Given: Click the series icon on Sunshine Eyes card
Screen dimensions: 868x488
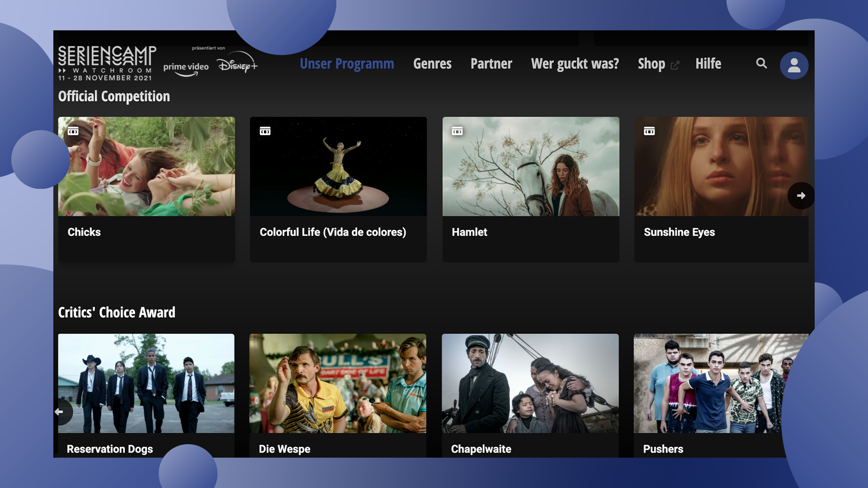Looking at the screenshot, I should tap(649, 131).
